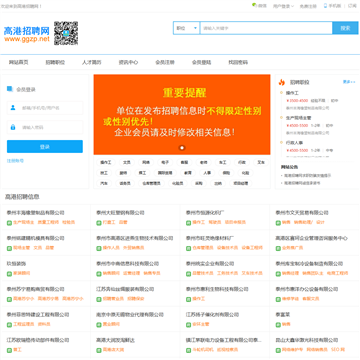The height and width of the screenshot is (360, 360).
Task: Click the WeChat icon in top bar
Action: tap(254, 5)
